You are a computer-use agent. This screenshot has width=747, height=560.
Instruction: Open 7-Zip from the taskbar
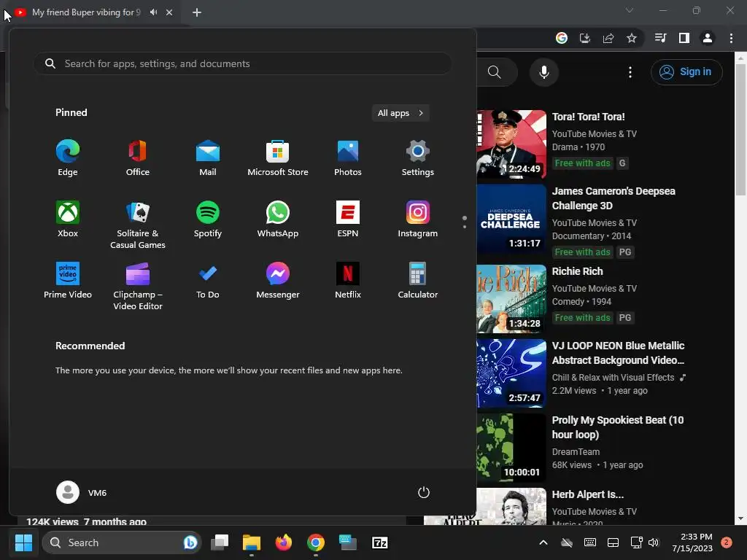(x=379, y=542)
